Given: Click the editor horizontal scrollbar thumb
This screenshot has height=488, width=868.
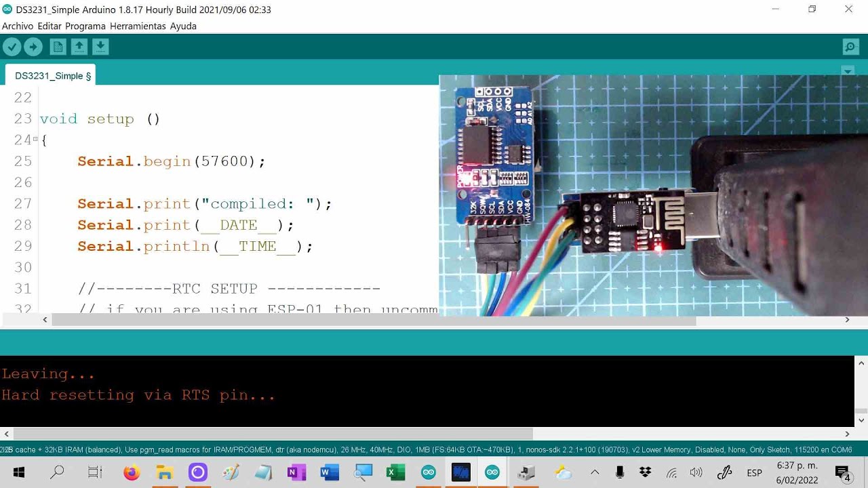Looking at the screenshot, I should click(x=374, y=320).
